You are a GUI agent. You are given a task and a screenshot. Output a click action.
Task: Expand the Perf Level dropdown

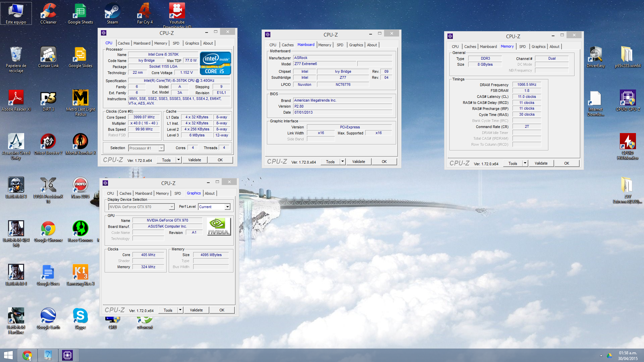[x=227, y=207]
